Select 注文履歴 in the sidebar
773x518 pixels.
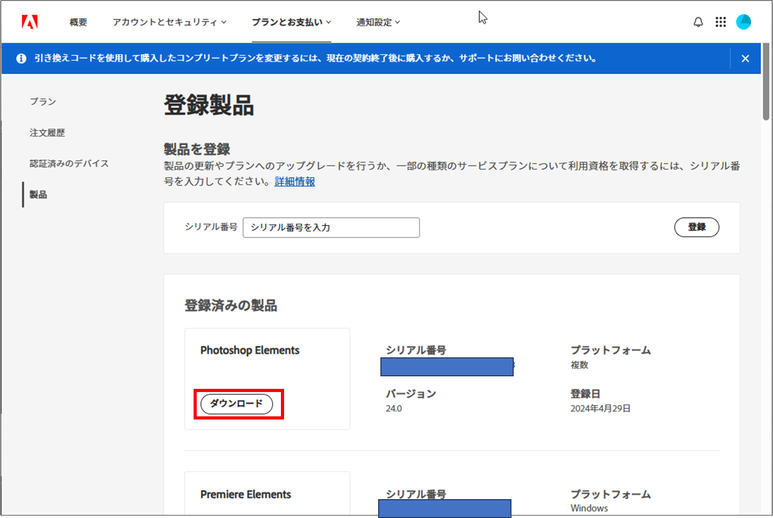click(x=47, y=133)
